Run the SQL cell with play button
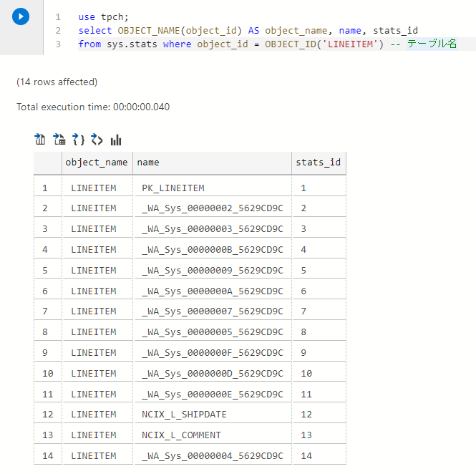The image size is (476, 474). [21, 16]
